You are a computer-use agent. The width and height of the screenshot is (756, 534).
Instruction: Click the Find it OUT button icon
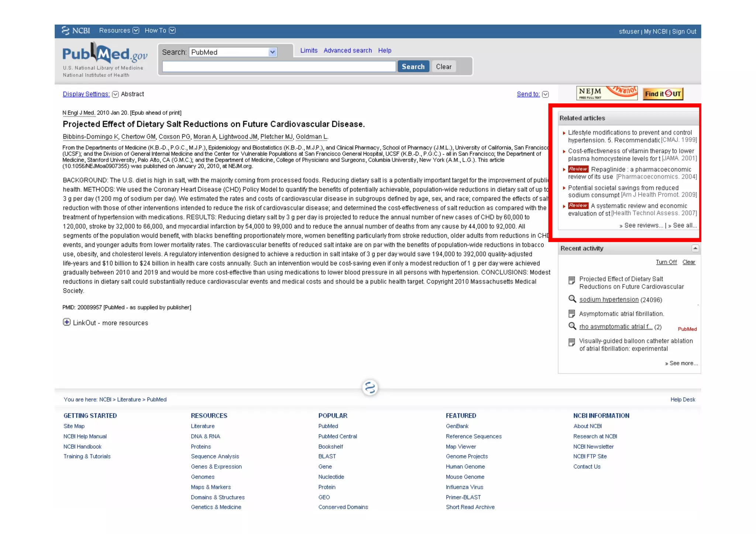click(x=663, y=94)
